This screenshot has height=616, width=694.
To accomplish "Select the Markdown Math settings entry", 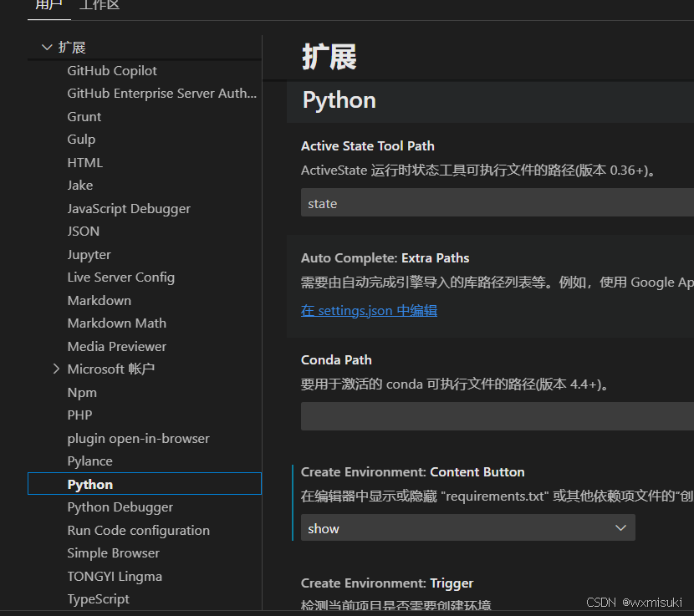I will [x=116, y=323].
